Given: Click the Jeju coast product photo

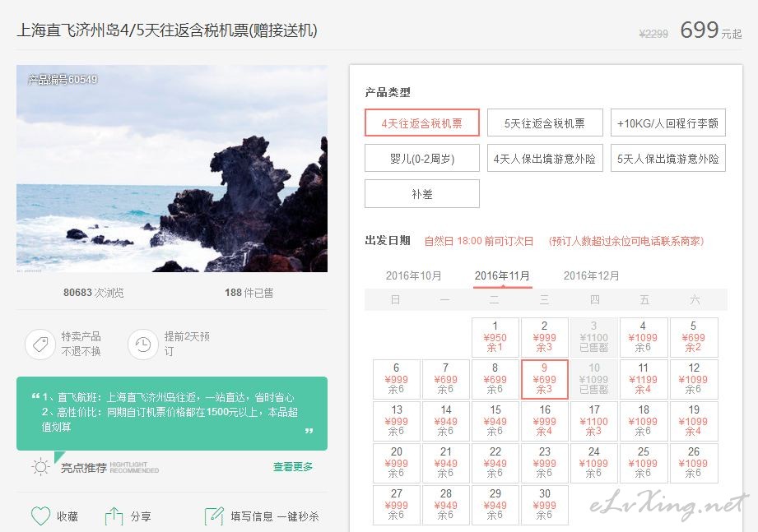Looking at the screenshot, I should click(172, 169).
